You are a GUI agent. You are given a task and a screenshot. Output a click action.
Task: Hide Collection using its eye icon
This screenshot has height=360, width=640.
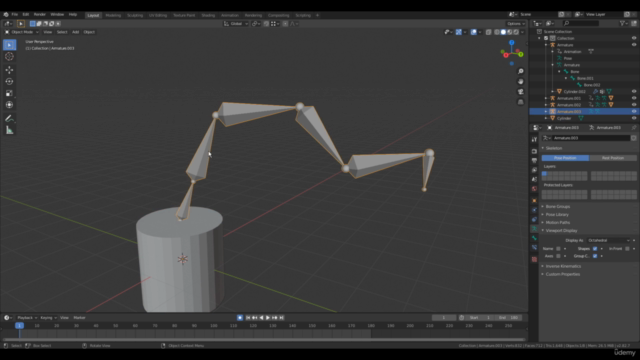tap(634, 38)
